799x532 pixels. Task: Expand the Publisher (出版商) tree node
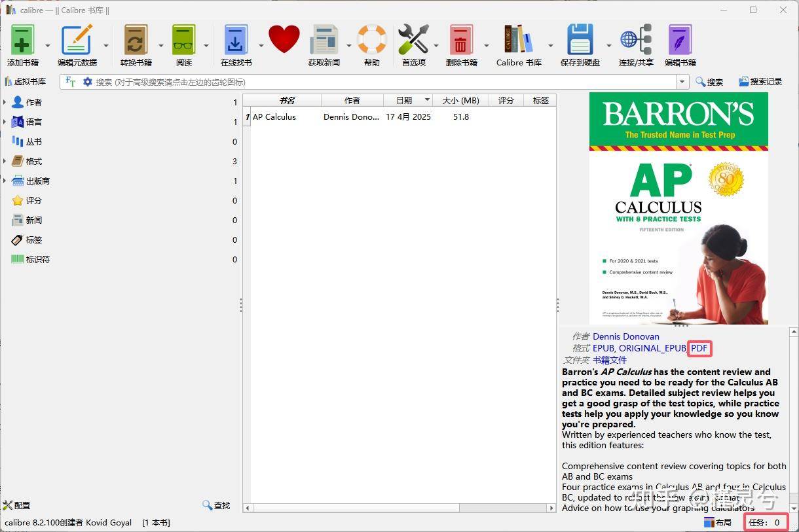tap(5, 181)
